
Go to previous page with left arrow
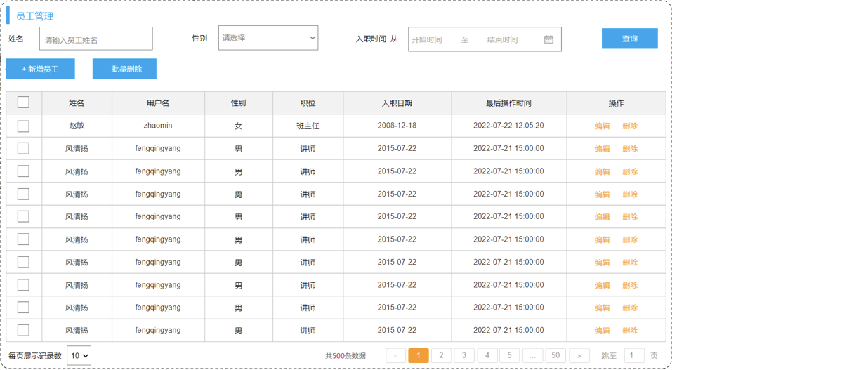pos(396,356)
